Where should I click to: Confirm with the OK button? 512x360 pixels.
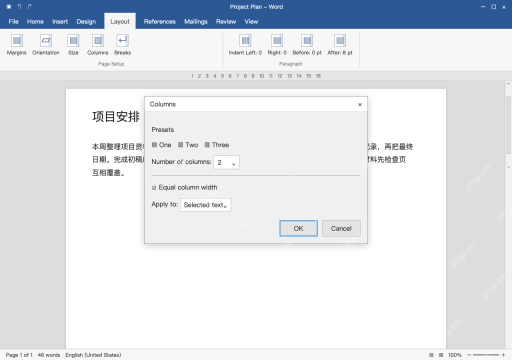pos(298,228)
